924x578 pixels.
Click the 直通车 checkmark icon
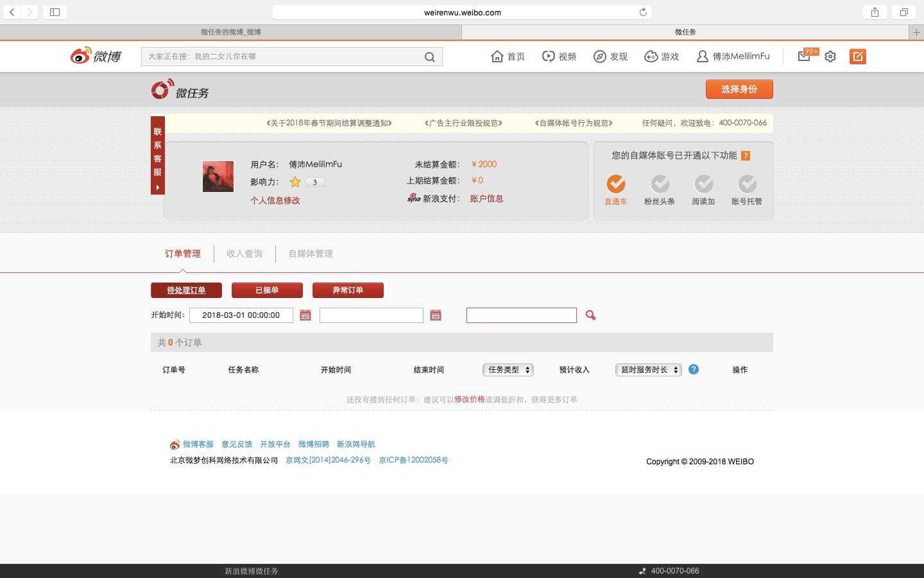(x=616, y=184)
